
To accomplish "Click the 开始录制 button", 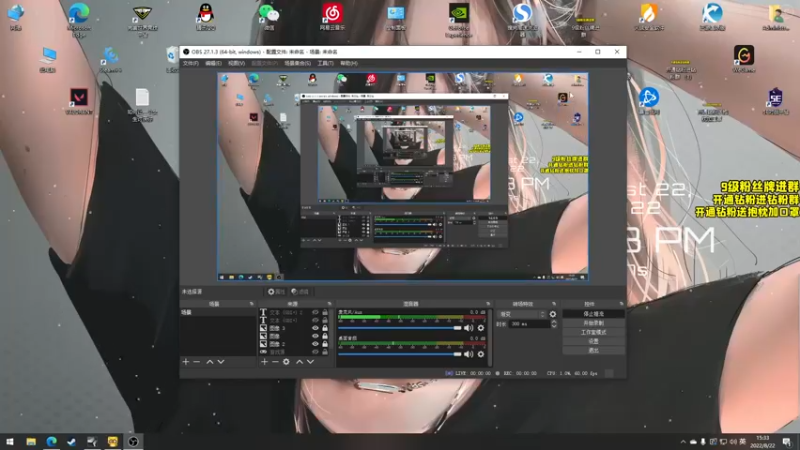I will coord(593,323).
